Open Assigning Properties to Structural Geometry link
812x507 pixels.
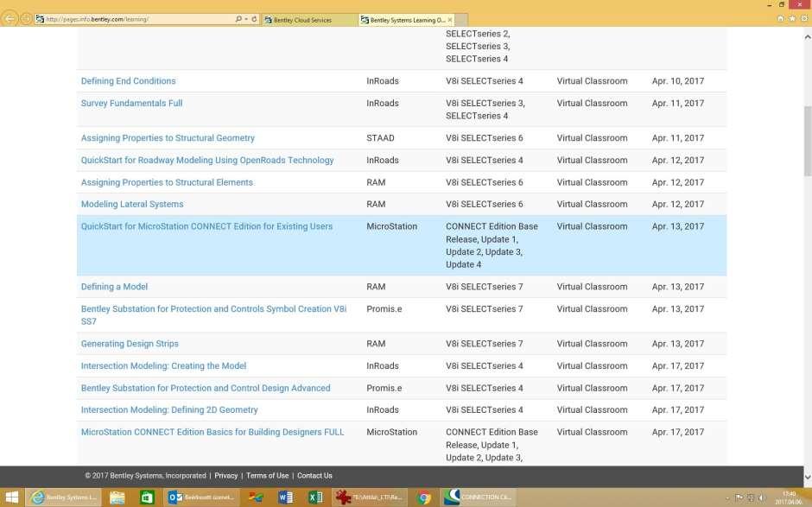point(168,137)
